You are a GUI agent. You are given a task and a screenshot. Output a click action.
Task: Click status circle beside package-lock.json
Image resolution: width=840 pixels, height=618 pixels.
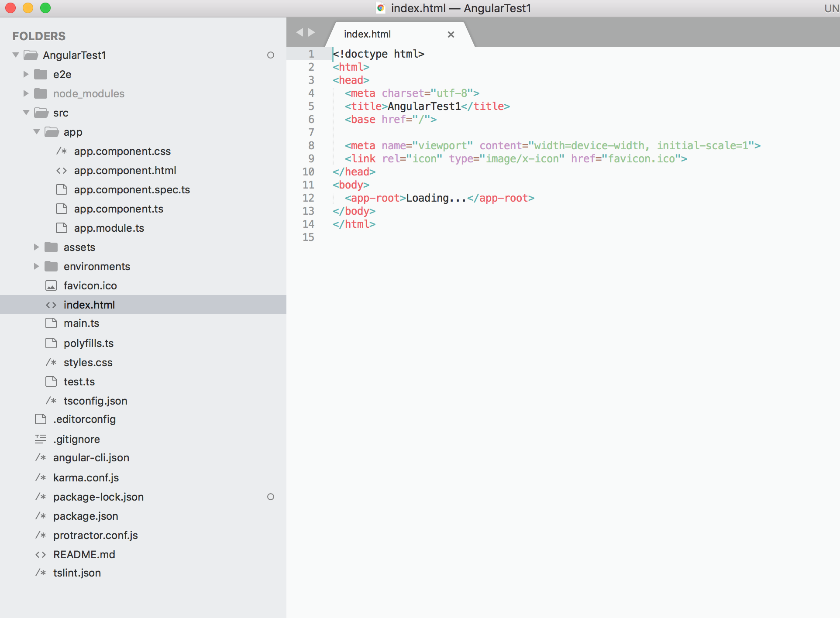(x=271, y=497)
